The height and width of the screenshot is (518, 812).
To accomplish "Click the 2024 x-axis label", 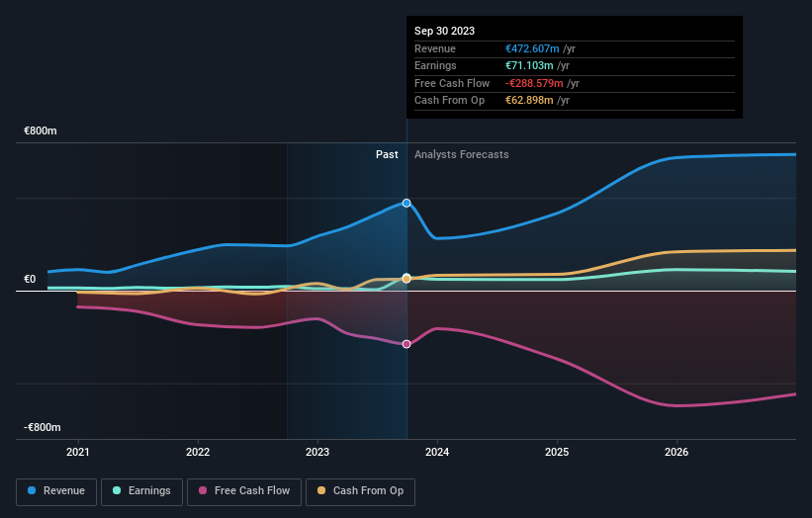I will point(437,453).
